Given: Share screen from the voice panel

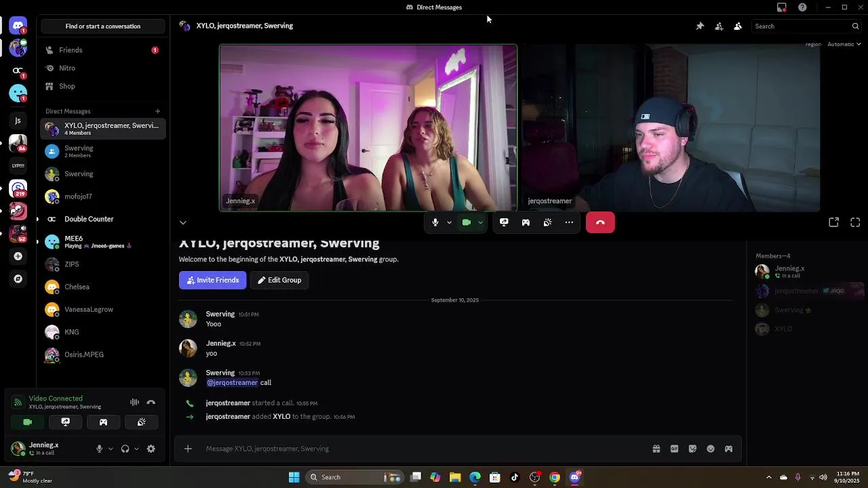Looking at the screenshot, I should click(x=65, y=422).
